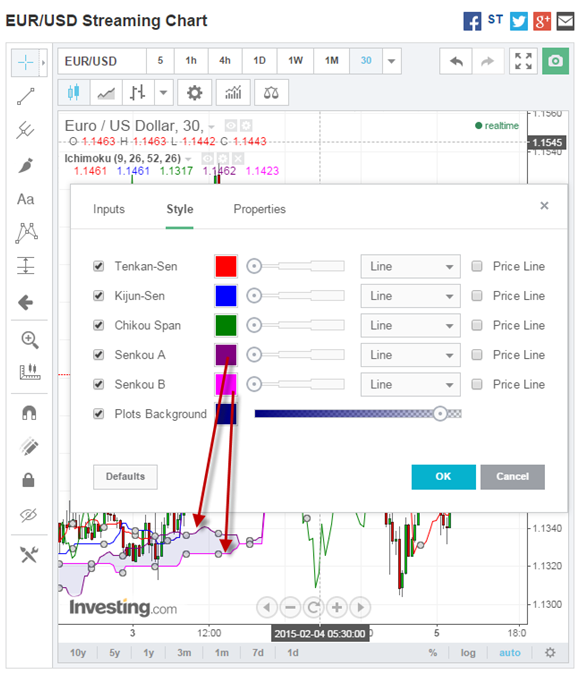Switch to the Inputs tab
Viewport: 580px width, 676px height.
109,209
